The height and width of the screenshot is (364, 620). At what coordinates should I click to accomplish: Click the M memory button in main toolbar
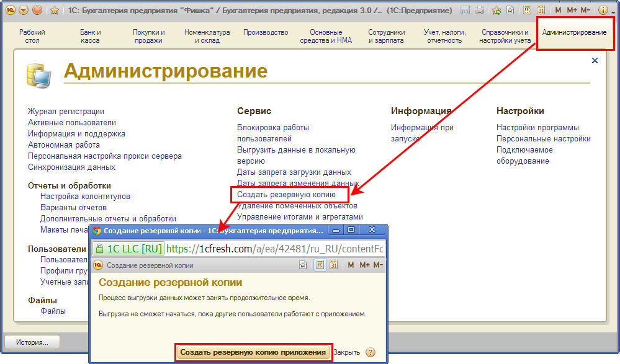tap(558, 11)
